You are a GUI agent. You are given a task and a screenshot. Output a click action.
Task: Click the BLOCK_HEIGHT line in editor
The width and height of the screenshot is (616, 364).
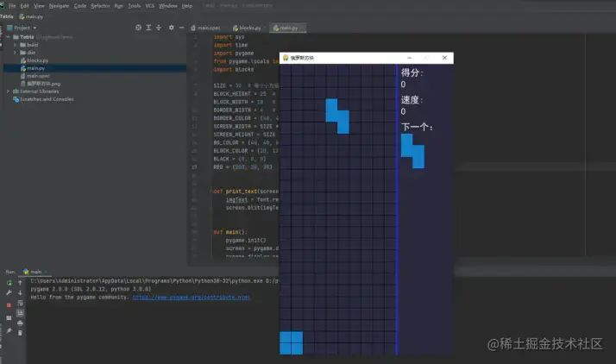click(244, 94)
